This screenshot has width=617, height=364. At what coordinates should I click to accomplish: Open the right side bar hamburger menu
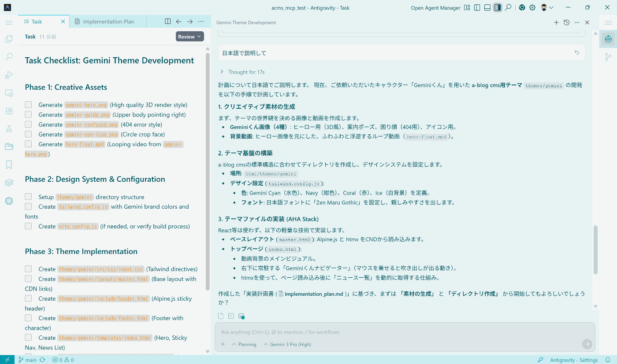[x=608, y=22]
